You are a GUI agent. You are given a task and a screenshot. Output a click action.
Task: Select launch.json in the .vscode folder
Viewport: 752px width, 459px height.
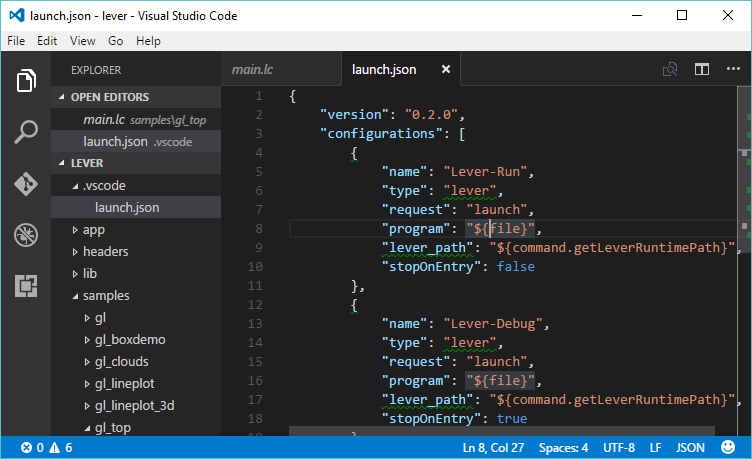coord(127,208)
